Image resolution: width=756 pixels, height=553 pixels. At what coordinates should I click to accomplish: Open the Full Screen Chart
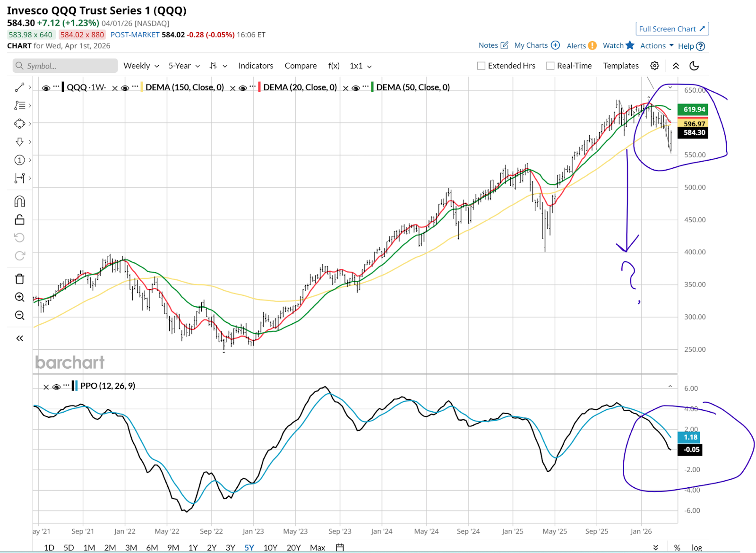[x=672, y=29]
